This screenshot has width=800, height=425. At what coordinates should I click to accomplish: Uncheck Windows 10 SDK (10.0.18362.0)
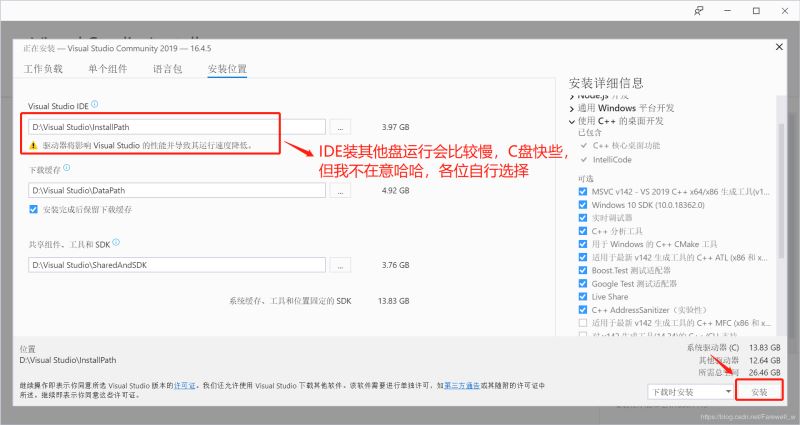(x=583, y=205)
